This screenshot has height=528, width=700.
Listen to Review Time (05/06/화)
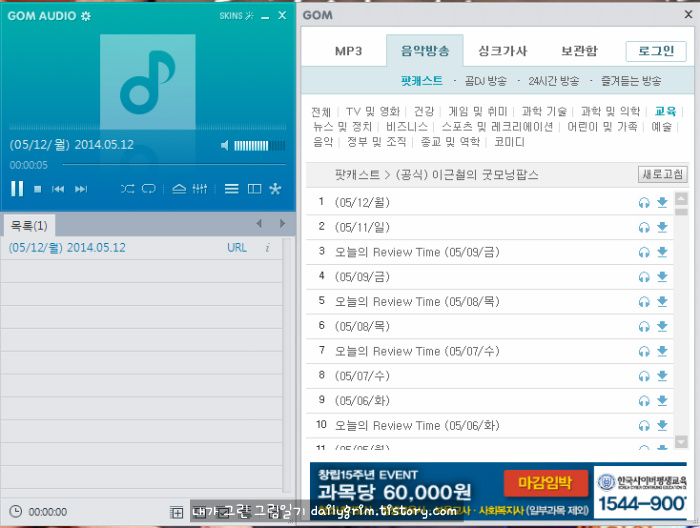point(644,426)
